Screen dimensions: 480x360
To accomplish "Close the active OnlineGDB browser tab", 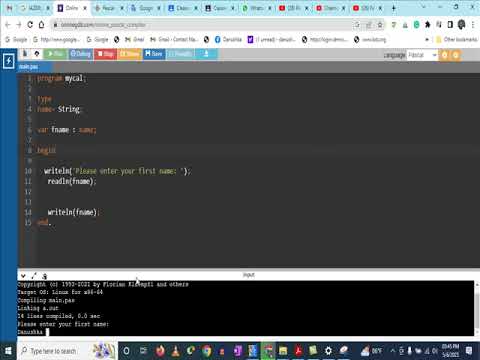I will point(85,8).
